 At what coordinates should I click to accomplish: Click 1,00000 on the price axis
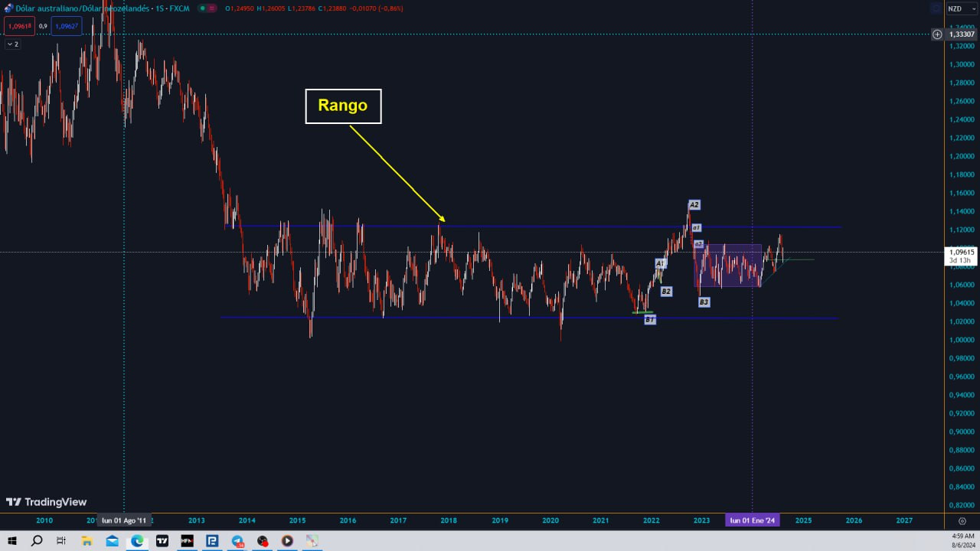point(962,340)
